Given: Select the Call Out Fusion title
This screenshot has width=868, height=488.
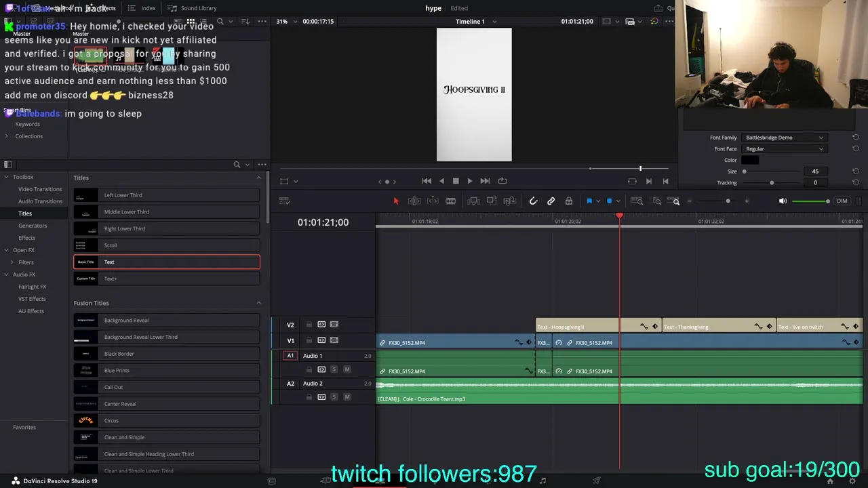Looking at the screenshot, I should (x=167, y=387).
